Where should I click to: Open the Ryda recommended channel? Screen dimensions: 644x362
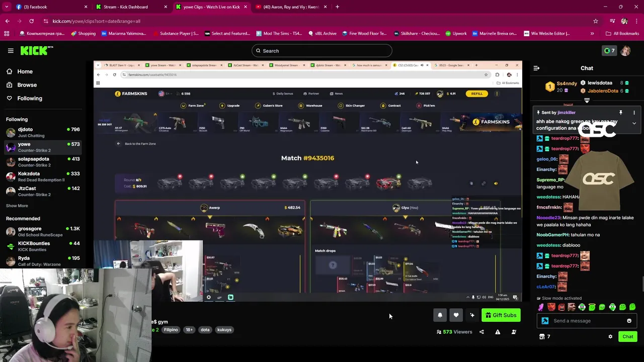[x=43, y=261]
